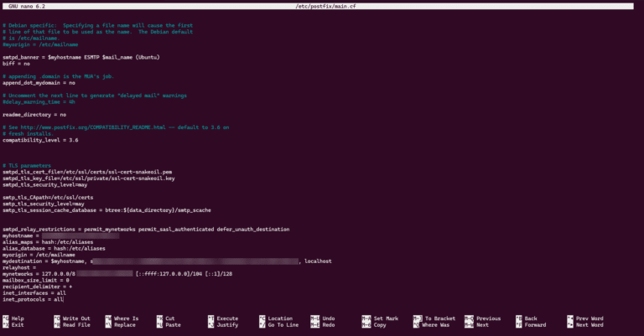This screenshot has width=644, height=336.
Task: Click the mynetworks = 127.0.0.0/8 line
Action: (x=117, y=274)
